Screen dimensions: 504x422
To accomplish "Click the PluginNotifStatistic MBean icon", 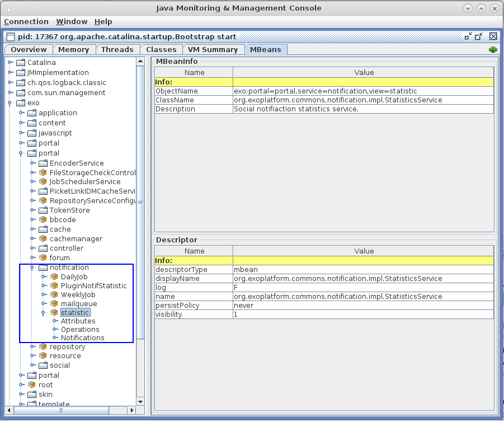I will coord(54,285).
